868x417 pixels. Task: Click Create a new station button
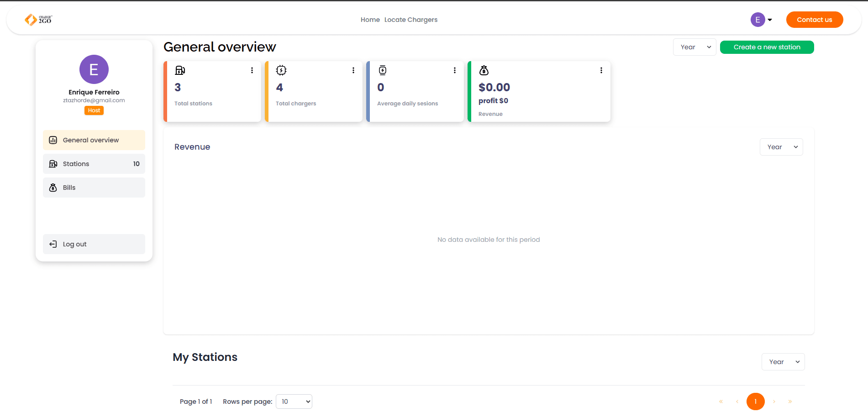tap(767, 47)
